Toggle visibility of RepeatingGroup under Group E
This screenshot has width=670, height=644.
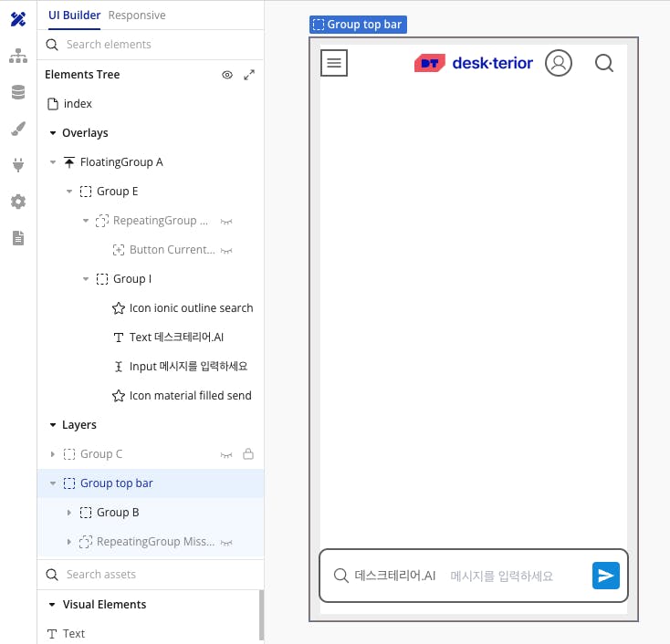tap(226, 222)
